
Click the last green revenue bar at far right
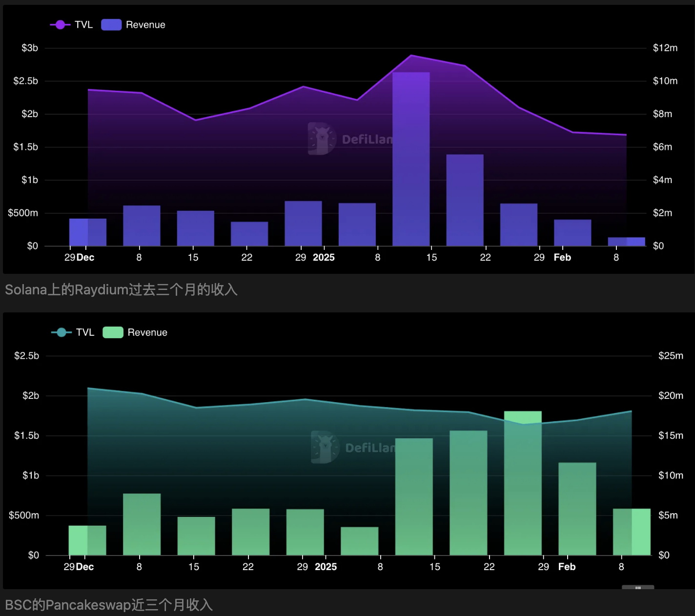tap(632, 532)
